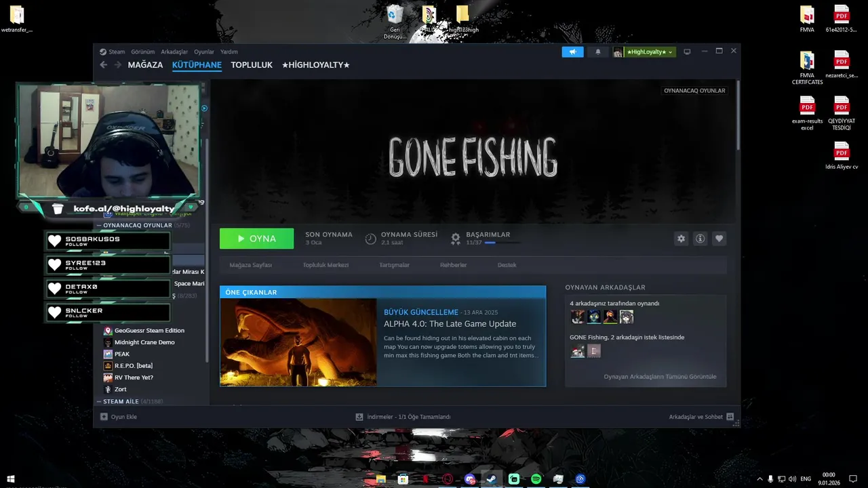Open the Oyunlar menu
868x488 pixels.
click(x=204, y=52)
